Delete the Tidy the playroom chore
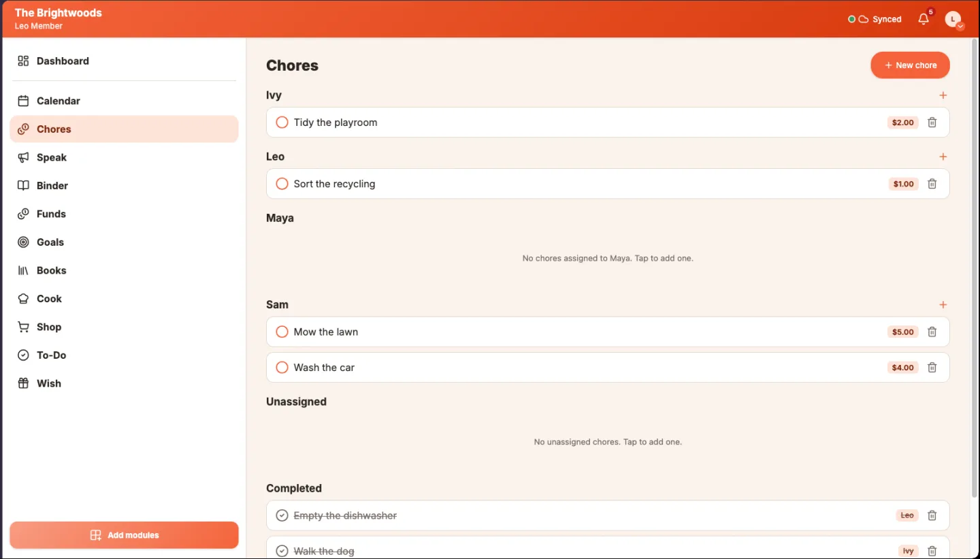 (932, 123)
